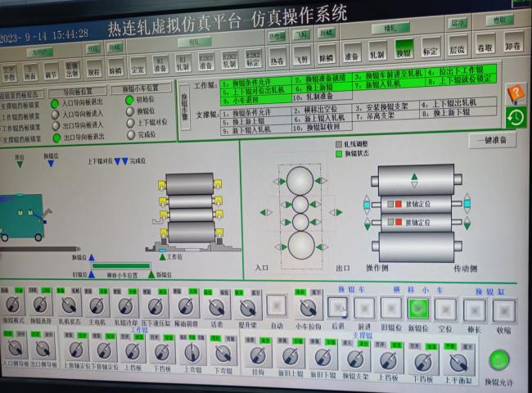Click the 后退 square pushbutton
532x393 pixels.
337,308
